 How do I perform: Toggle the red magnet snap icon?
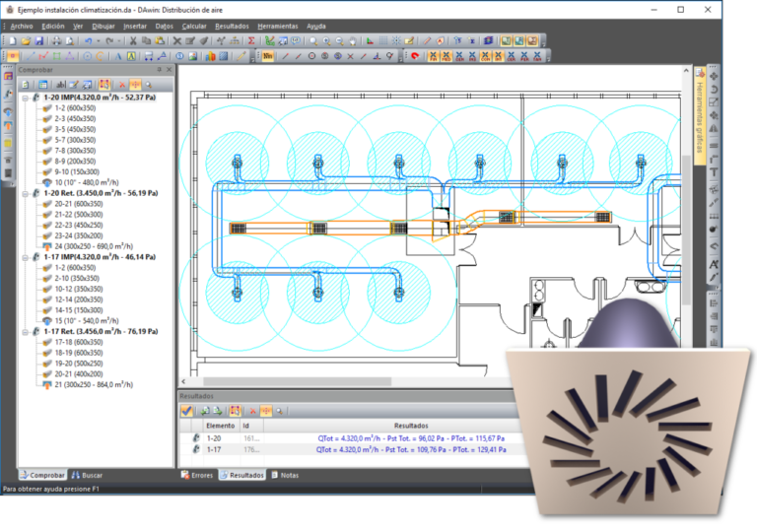coord(415,56)
